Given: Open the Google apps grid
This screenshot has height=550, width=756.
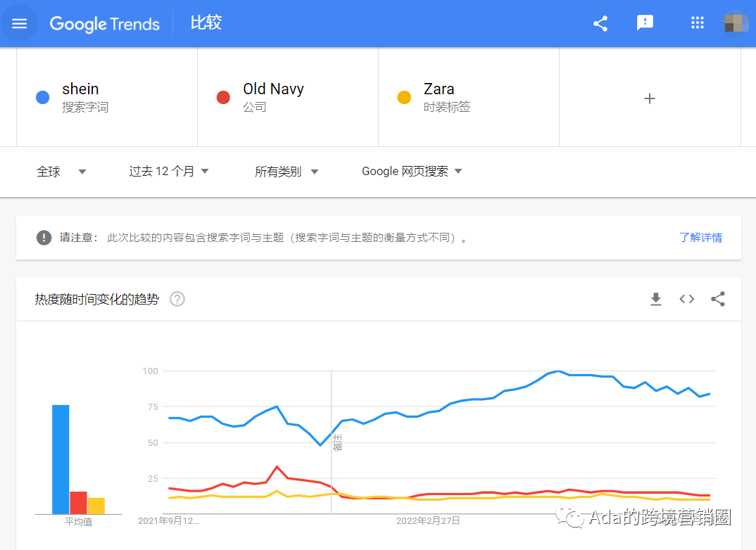Looking at the screenshot, I should [x=698, y=23].
